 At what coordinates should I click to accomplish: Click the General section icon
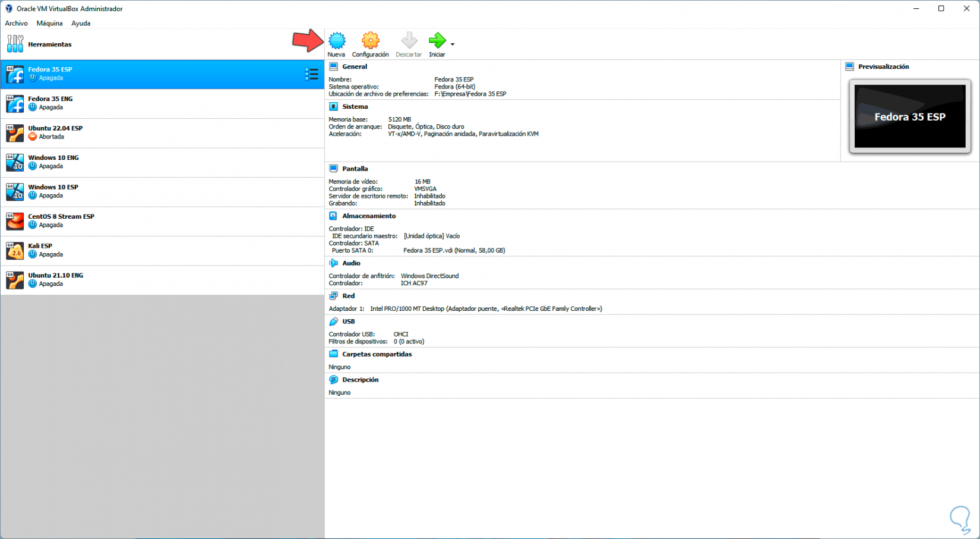(334, 67)
